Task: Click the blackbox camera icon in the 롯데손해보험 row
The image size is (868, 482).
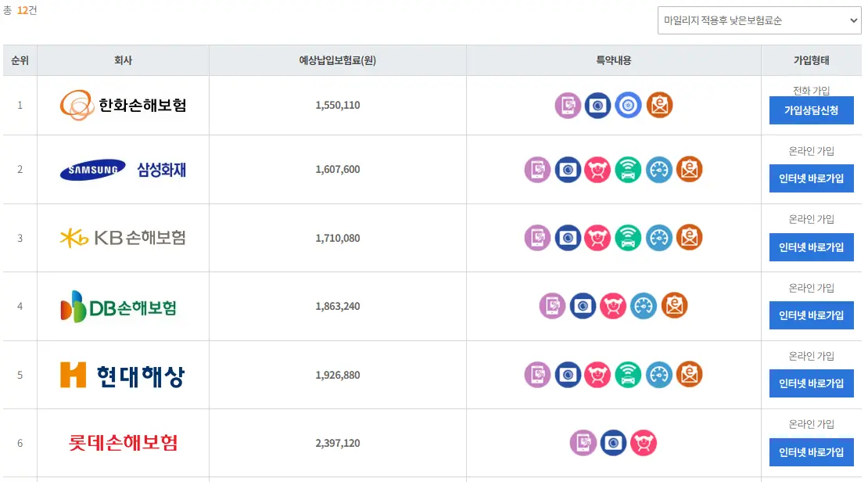Action: (613, 443)
